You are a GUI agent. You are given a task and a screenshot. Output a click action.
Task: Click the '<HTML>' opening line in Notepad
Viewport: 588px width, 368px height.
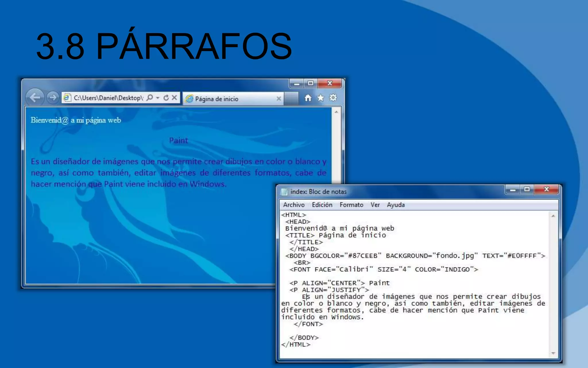point(293,215)
